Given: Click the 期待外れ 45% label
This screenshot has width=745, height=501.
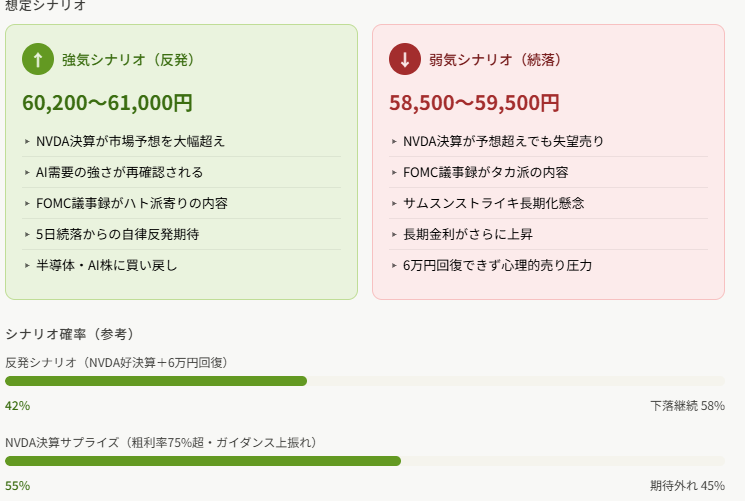Looking at the screenshot, I should [x=688, y=486].
